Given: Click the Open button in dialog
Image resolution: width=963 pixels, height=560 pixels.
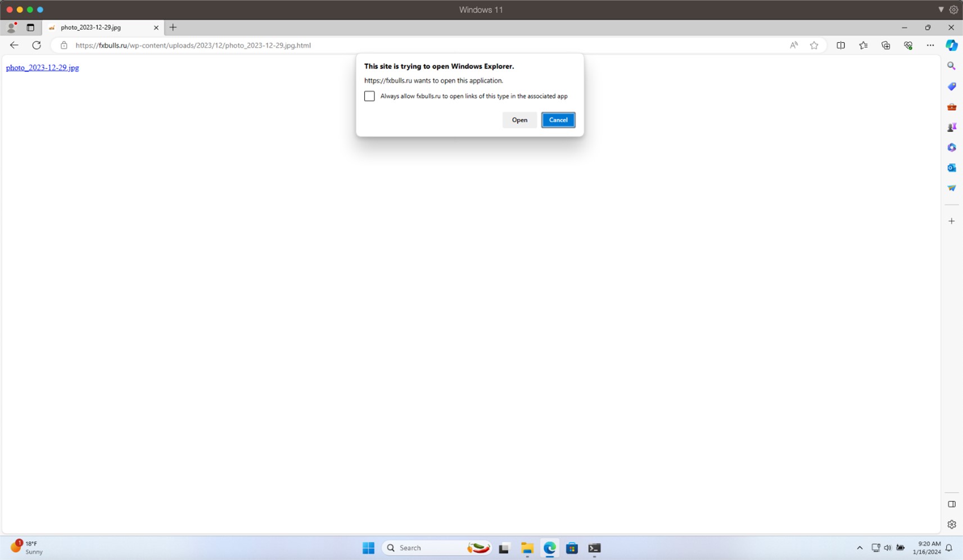Looking at the screenshot, I should 519,120.
